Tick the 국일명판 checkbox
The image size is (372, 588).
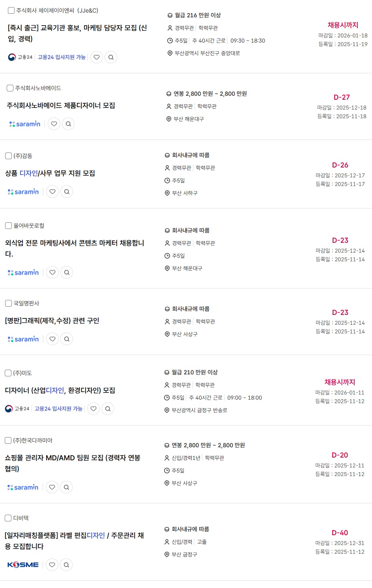[8, 303]
